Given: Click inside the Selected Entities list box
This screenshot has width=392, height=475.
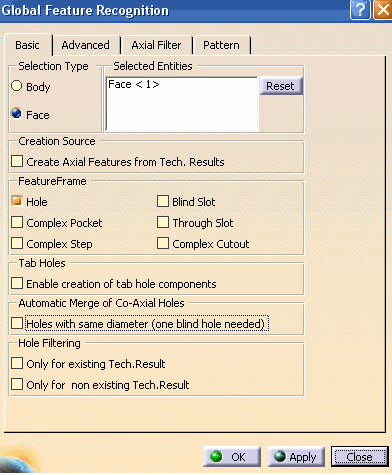Looking at the screenshot, I should [182, 104].
